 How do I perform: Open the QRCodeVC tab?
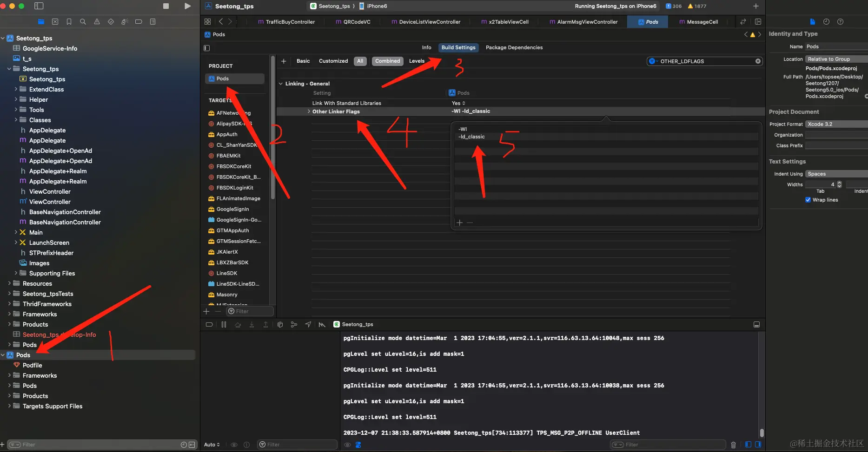point(353,22)
